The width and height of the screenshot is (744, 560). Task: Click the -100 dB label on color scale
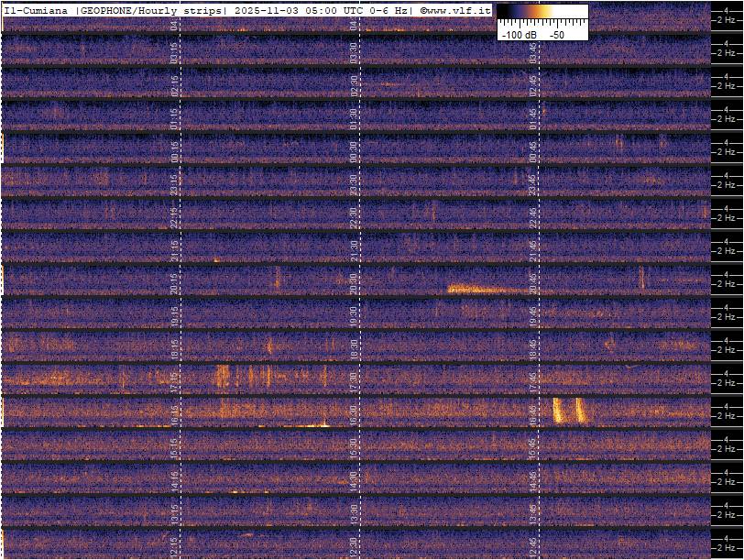[x=519, y=34]
